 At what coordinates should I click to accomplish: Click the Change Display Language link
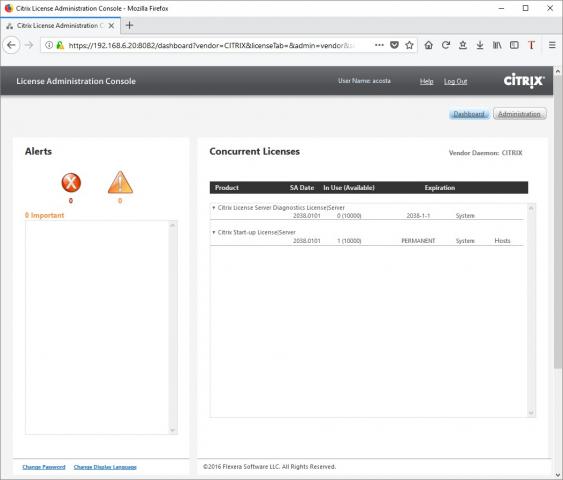coord(105,467)
